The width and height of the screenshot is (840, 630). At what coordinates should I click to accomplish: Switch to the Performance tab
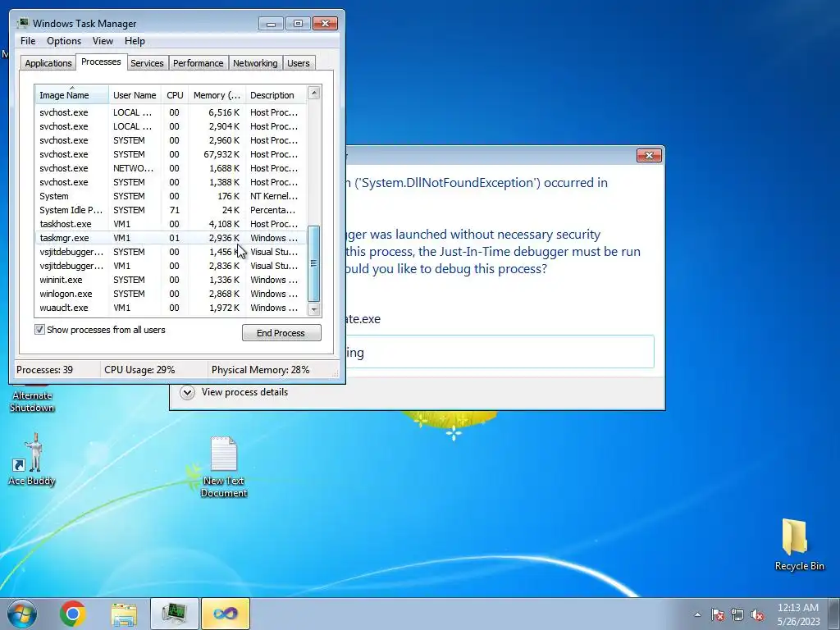click(199, 63)
